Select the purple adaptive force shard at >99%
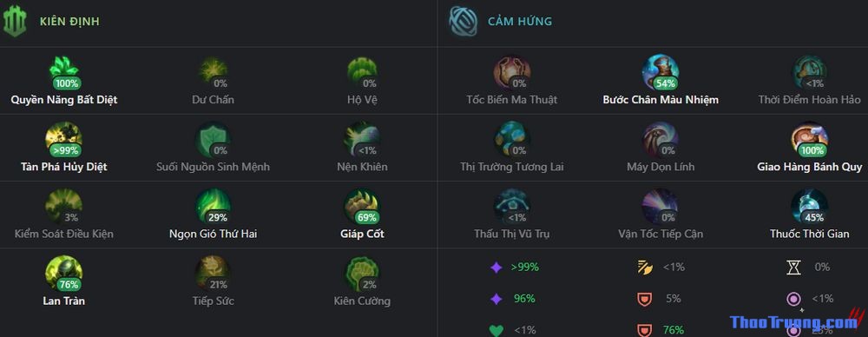Screen dimensions: 868x337 pyautogui.click(x=496, y=268)
